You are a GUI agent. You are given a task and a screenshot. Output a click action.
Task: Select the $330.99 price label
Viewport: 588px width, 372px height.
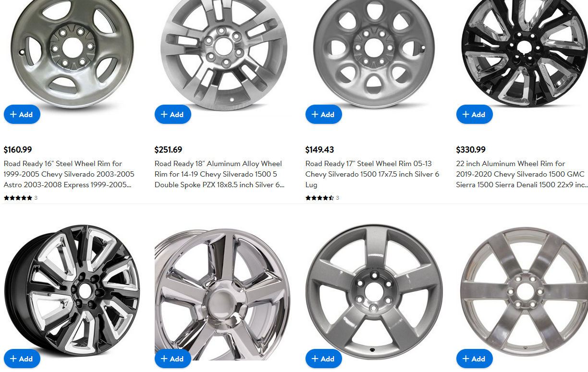470,149
